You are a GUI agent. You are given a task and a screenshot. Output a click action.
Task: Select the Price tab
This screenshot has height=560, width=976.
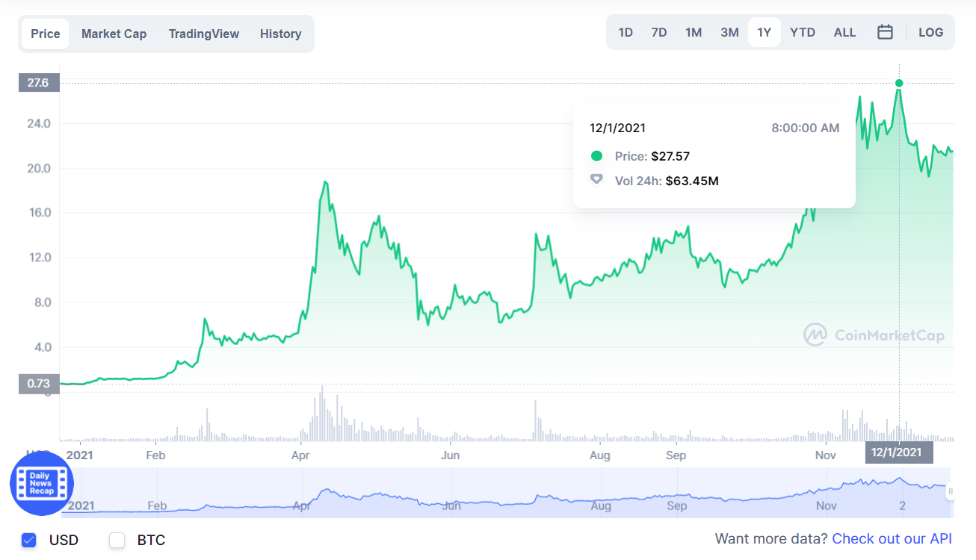pos(46,34)
